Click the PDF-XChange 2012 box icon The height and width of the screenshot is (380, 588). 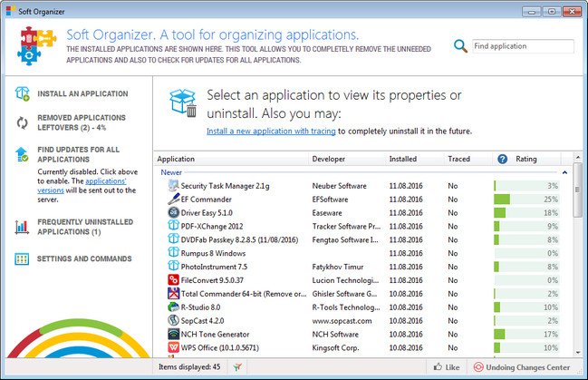(173, 226)
